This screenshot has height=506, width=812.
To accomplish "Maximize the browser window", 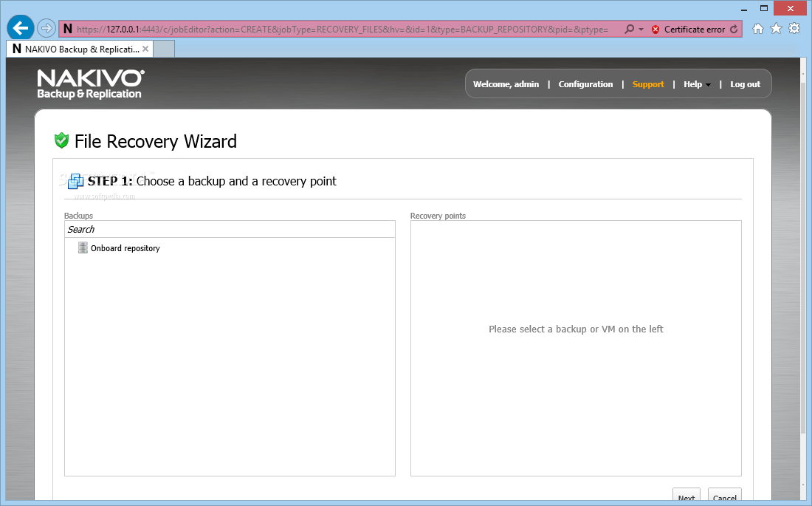I will [x=764, y=8].
